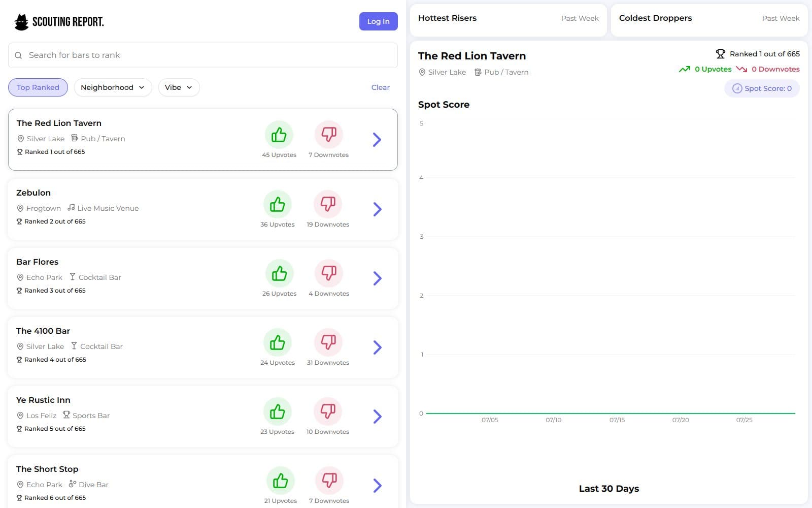Expand the Vibe filter dropdown
The width and height of the screenshot is (812, 508).
click(179, 87)
